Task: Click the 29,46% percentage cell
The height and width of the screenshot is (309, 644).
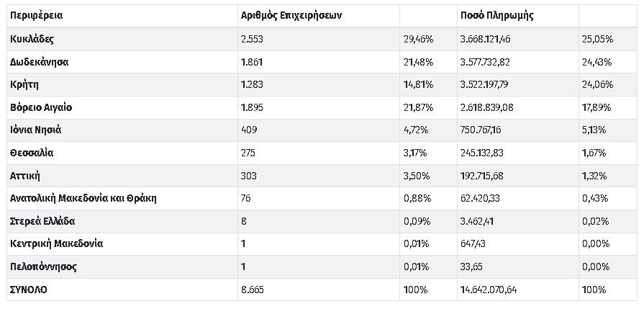Action: coord(417,39)
